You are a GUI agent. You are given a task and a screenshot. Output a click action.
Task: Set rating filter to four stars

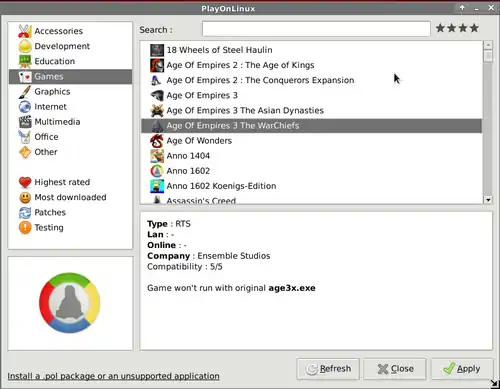[x=474, y=28]
